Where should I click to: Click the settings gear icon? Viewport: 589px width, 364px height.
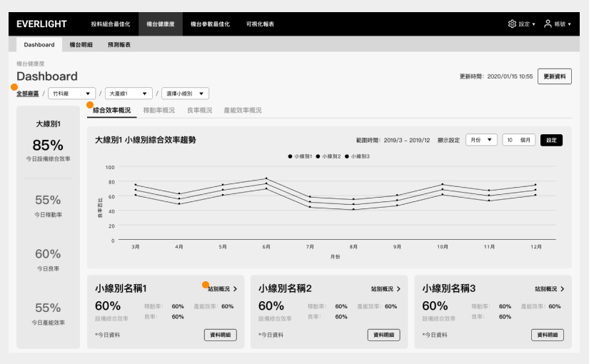512,24
